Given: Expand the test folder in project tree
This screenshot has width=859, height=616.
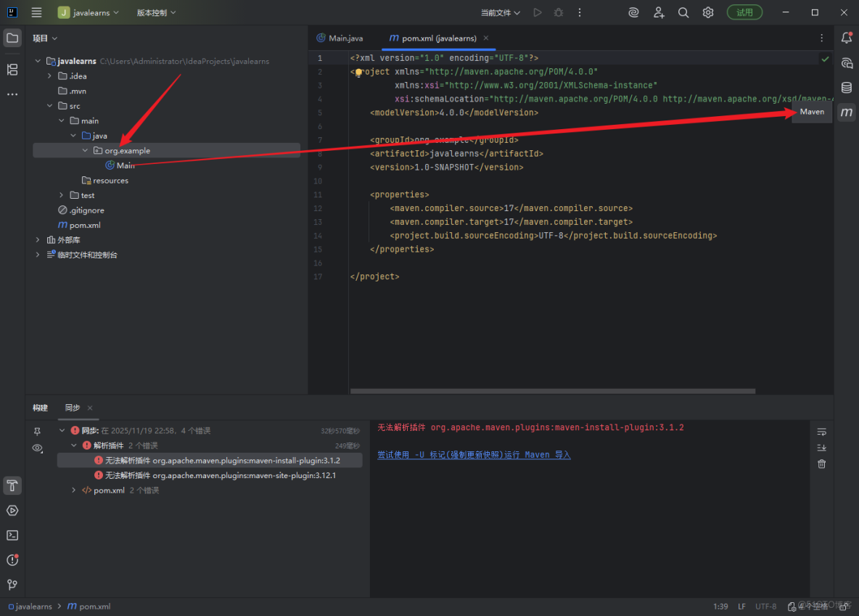Looking at the screenshot, I should (x=60, y=194).
